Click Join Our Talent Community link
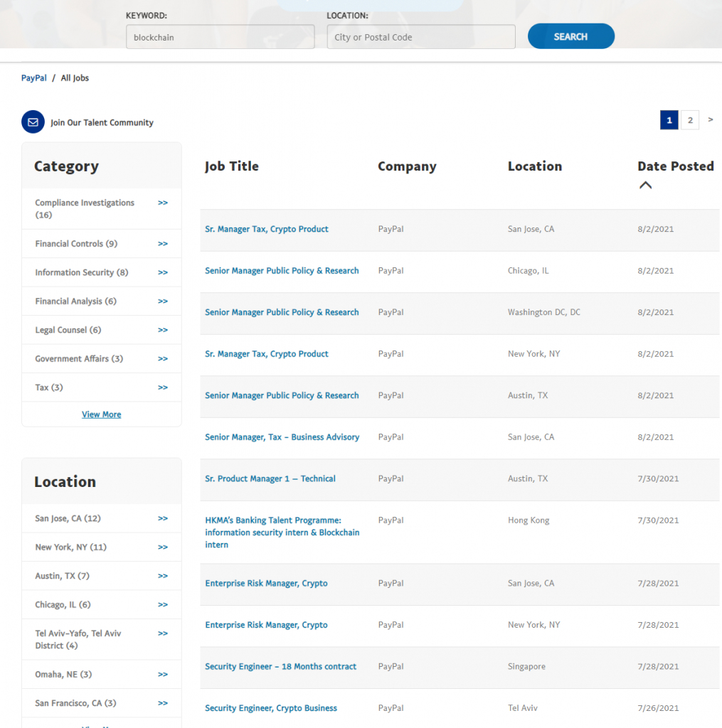Screen dimensions: 722x728 (102, 122)
